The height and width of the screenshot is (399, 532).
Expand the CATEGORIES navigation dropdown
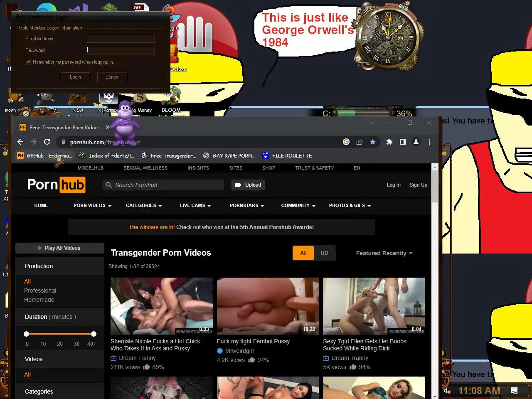[x=144, y=205]
